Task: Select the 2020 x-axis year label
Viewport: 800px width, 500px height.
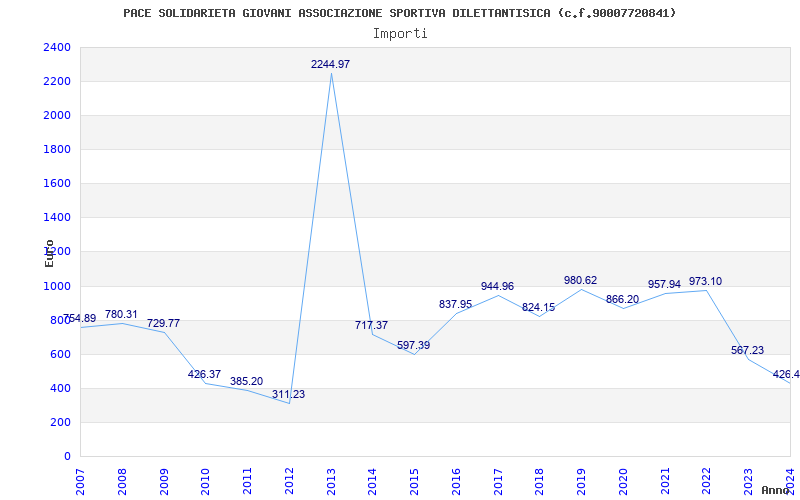Action: [623, 481]
